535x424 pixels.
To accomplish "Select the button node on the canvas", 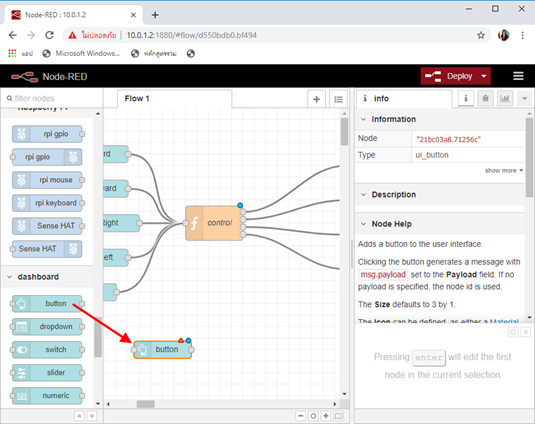I will click(x=163, y=349).
